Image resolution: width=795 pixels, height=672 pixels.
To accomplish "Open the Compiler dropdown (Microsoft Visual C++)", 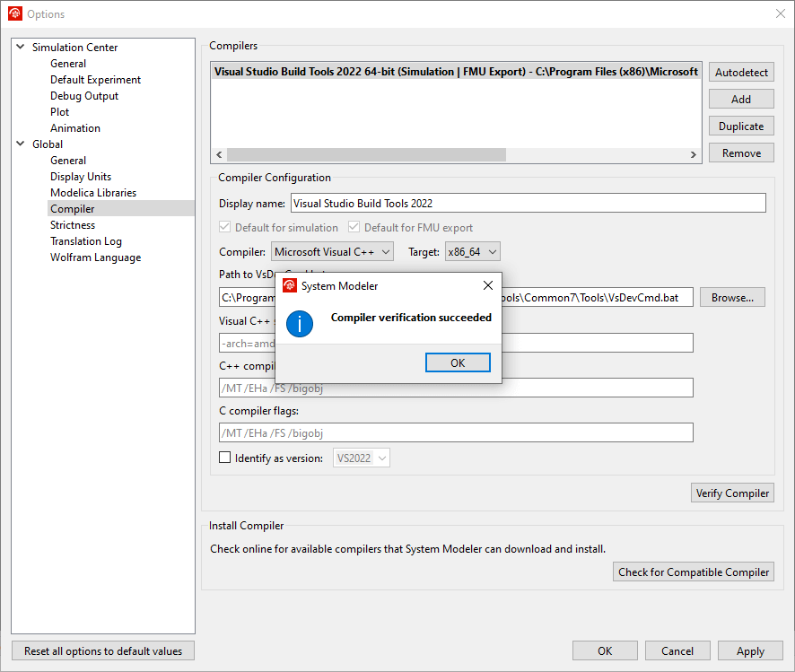I will click(x=332, y=252).
